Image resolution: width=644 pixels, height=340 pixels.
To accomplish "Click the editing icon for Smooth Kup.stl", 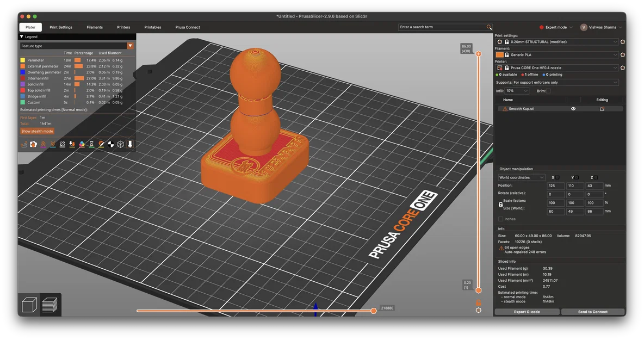I will point(602,109).
